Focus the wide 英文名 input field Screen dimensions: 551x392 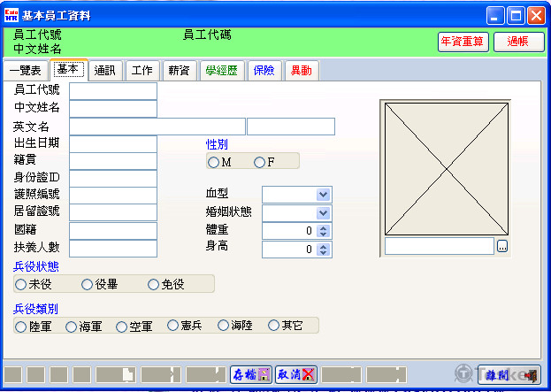tap(157, 127)
